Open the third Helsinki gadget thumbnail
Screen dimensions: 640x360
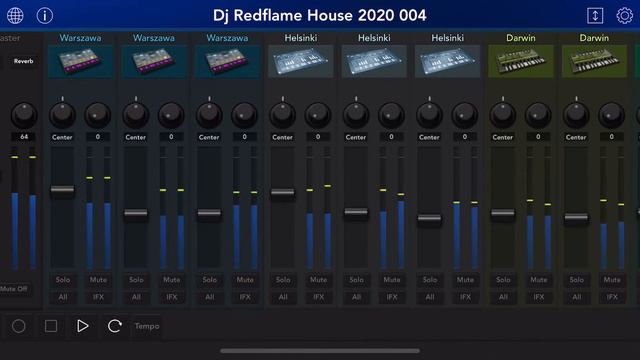[x=448, y=61]
